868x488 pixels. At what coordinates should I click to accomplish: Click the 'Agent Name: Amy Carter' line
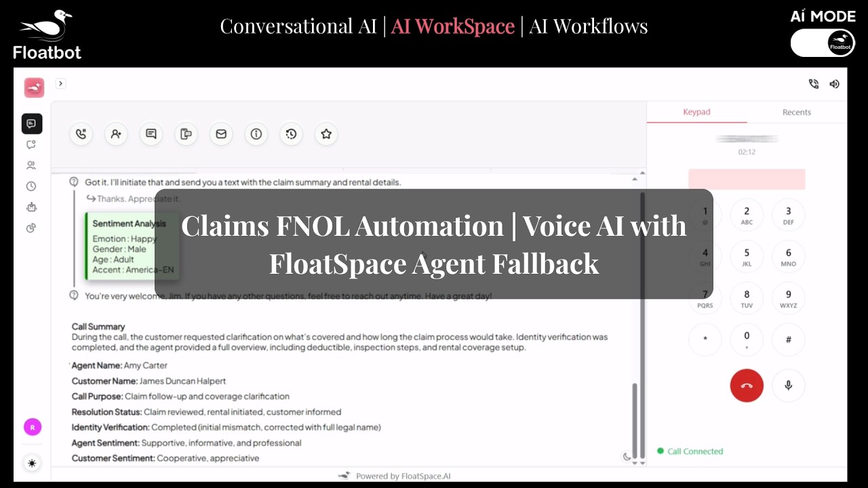click(x=119, y=365)
